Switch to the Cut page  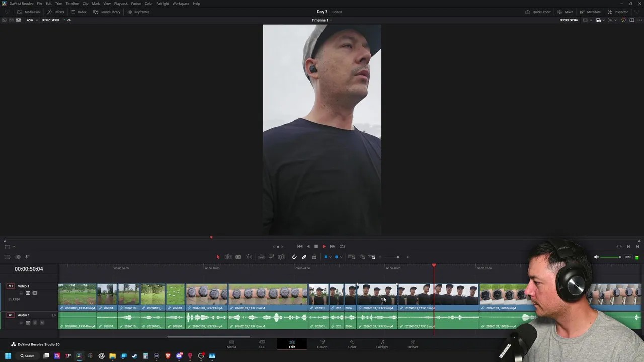pyautogui.click(x=262, y=344)
